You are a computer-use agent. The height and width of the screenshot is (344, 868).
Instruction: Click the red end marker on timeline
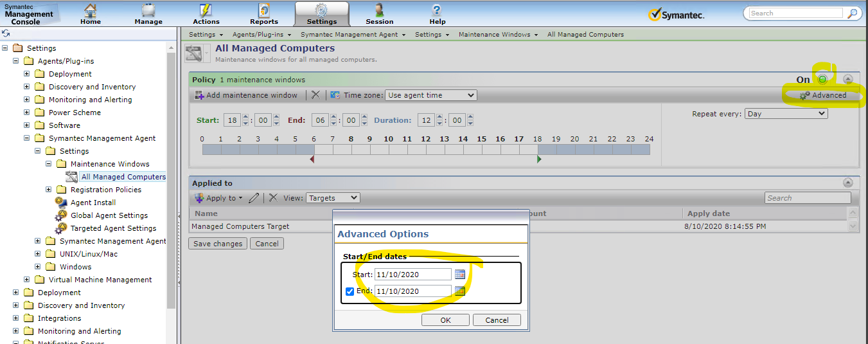pos(312,159)
